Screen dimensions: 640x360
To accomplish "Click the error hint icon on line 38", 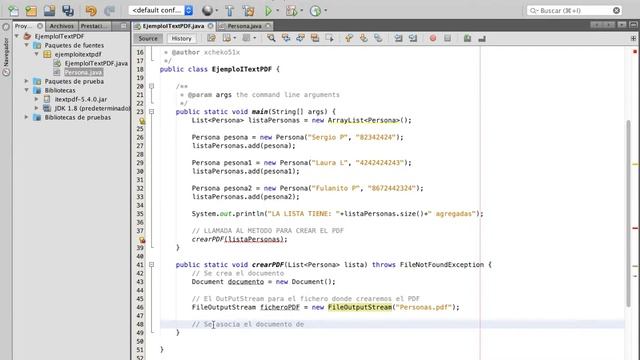I will tap(142, 239).
